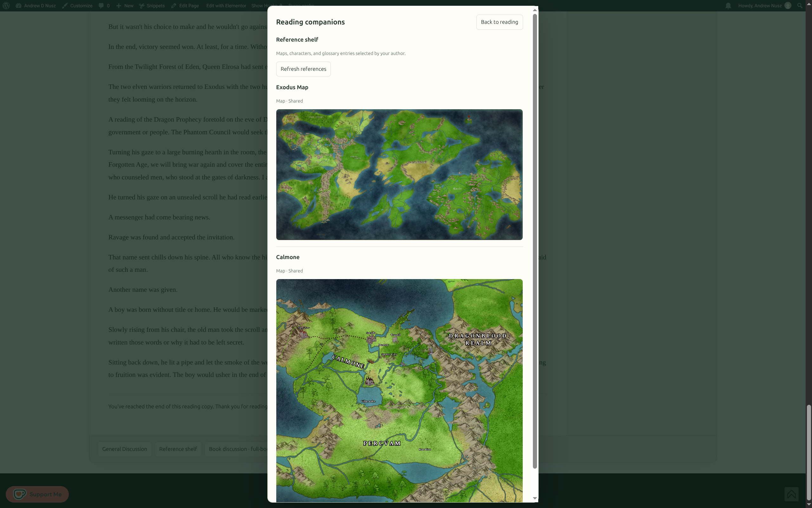Open the Snippets admin bar item

pyautogui.click(x=152, y=6)
